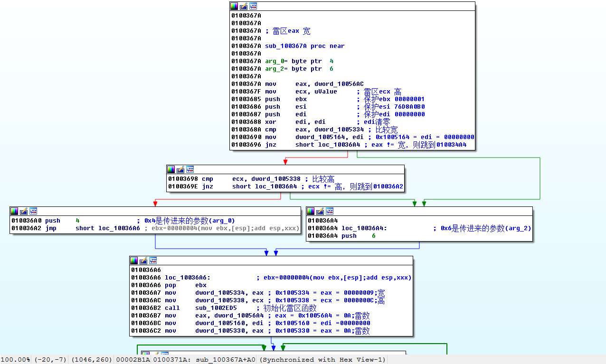Click the 'loc_10036A6:' label

click(x=188, y=278)
